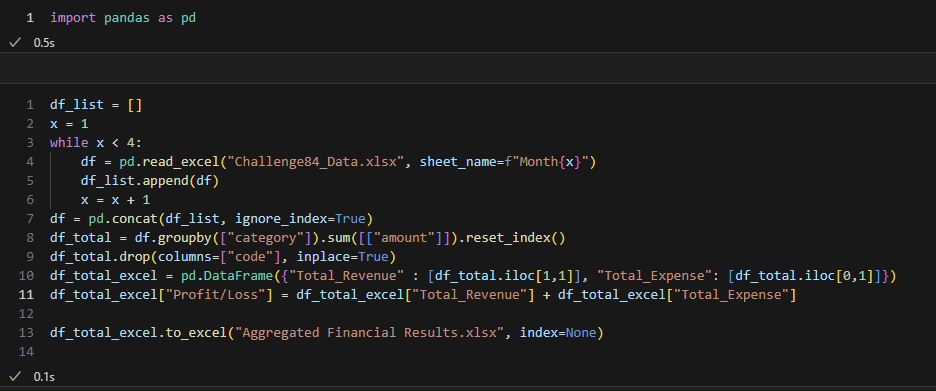Click the 'df_list.append(df)' line
936x391 pixels.
[x=150, y=180]
